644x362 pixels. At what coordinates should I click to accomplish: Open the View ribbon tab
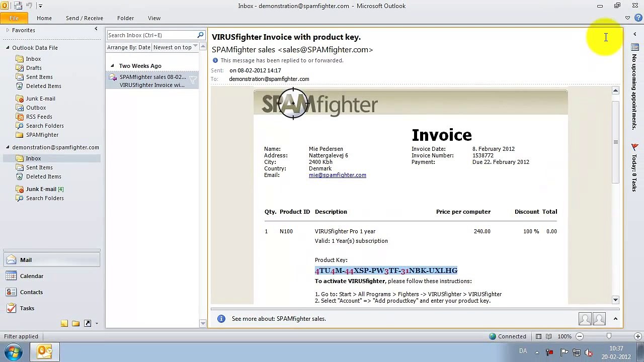click(154, 18)
